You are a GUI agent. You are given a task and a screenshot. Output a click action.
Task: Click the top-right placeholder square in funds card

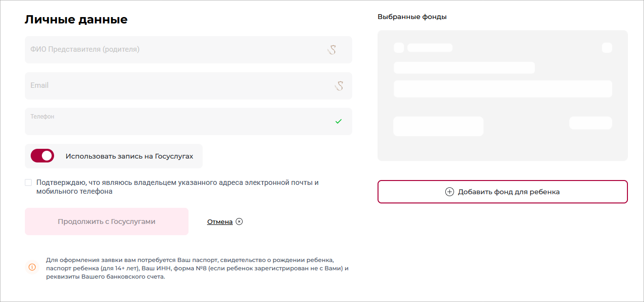[x=607, y=48]
